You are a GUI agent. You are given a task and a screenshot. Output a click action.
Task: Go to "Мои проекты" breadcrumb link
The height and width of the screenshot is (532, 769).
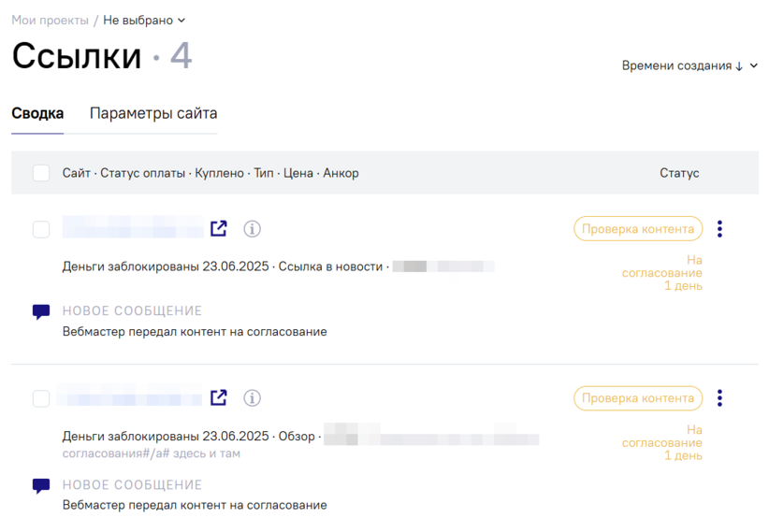pyautogui.click(x=50, y=20)
